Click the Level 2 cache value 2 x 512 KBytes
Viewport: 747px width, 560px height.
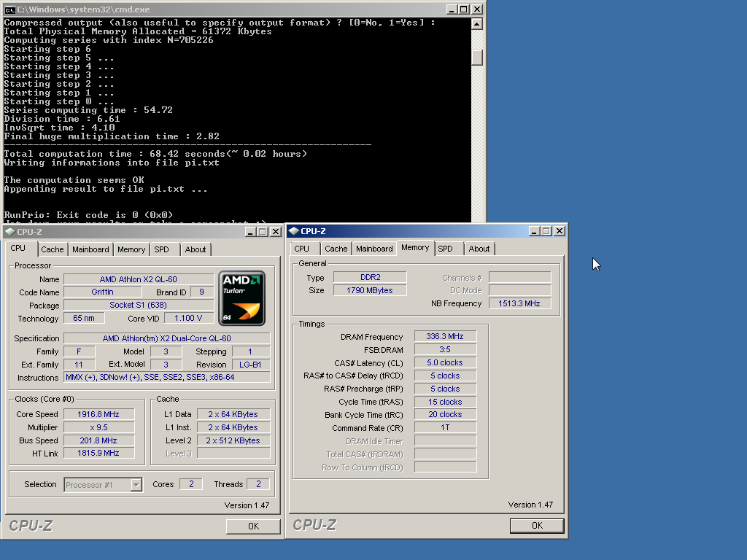pos(233,440)
